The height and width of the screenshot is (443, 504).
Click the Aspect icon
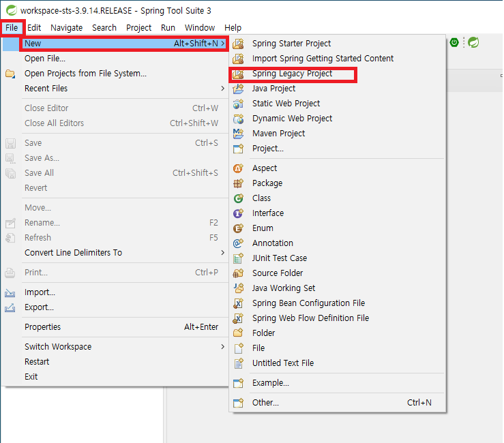(238, 168)
